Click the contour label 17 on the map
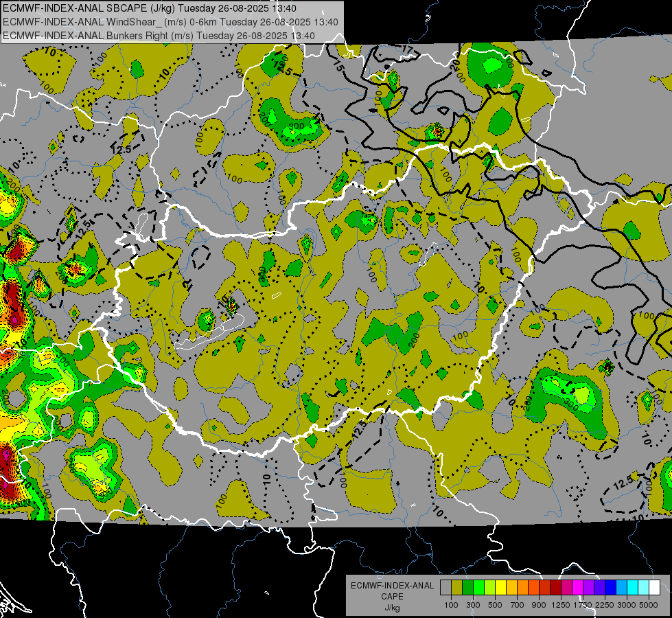Viewport: 672px width, 618px height. [x=407, y=50]
